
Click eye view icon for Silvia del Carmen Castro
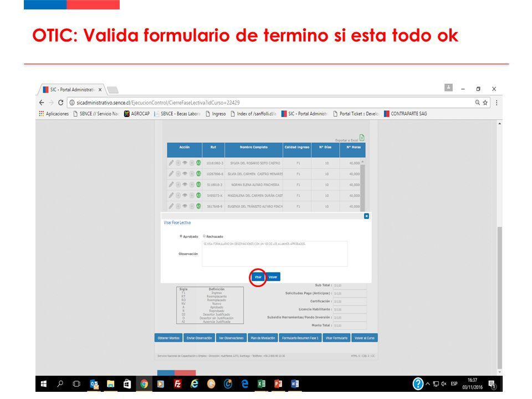click(185, 173)
